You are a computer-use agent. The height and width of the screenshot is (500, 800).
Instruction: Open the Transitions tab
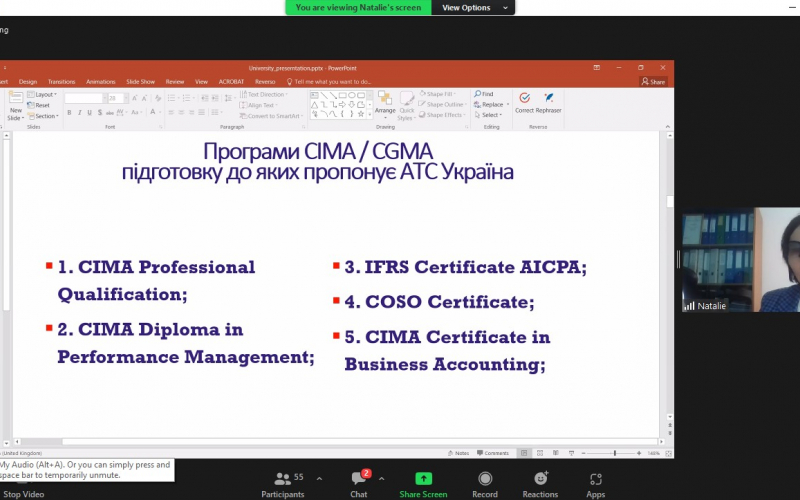[61, 82]
